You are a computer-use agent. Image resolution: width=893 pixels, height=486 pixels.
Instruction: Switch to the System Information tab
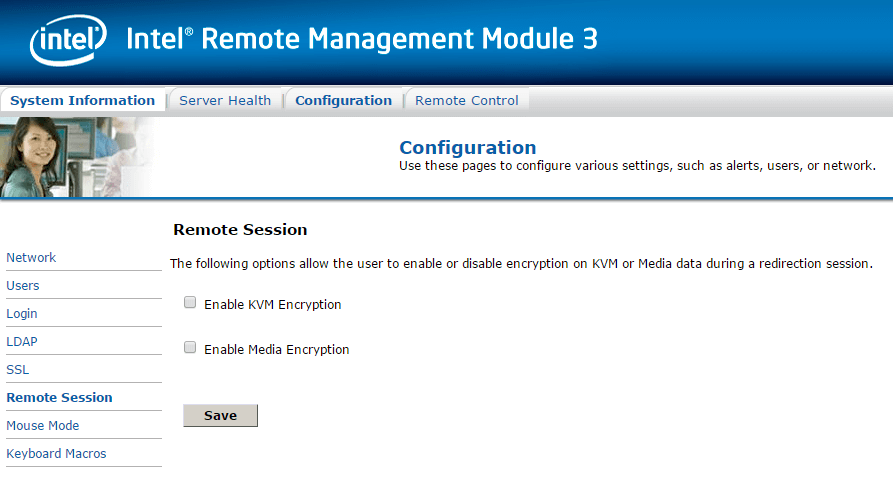point(82,100)
